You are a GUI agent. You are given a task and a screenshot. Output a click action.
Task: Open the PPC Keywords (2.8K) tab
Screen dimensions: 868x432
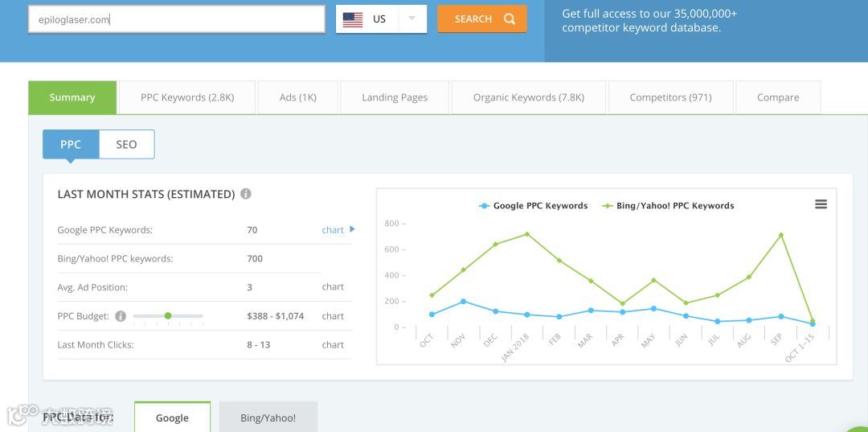187,97
